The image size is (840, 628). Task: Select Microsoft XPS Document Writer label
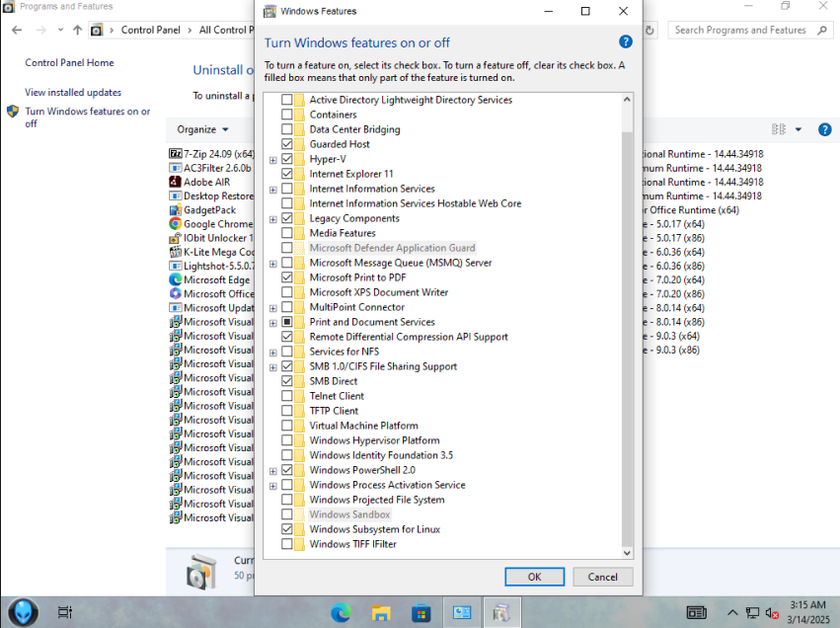[378, 292]
